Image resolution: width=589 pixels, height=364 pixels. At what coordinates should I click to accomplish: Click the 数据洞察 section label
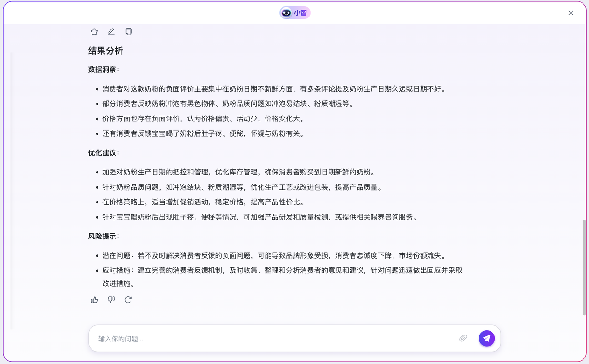(103, 69)
